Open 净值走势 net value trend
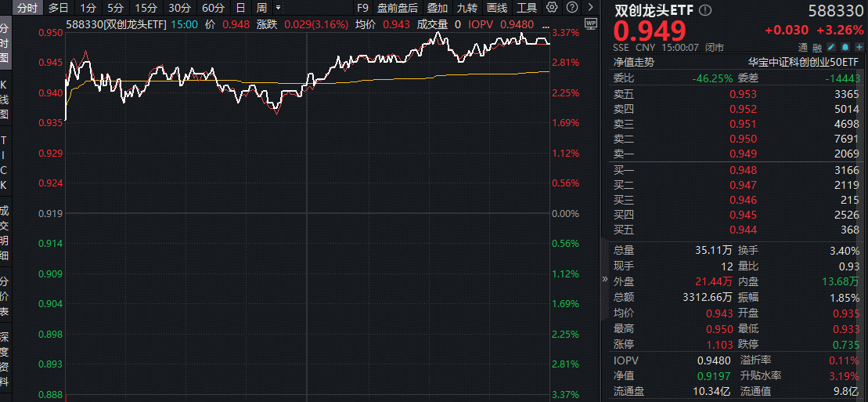868x402 pixels. click(x=633, y=63)
